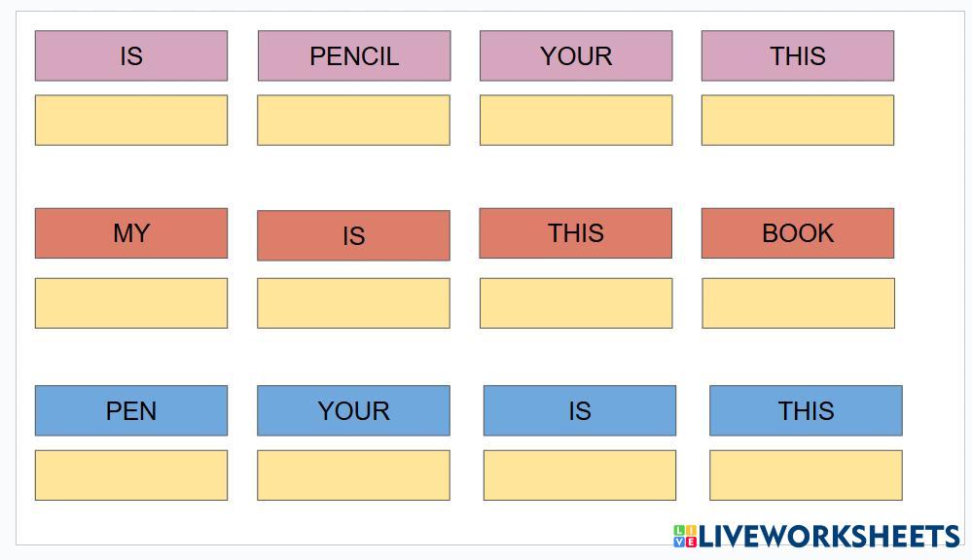Select the pink THIS word tile

(798, 55)
